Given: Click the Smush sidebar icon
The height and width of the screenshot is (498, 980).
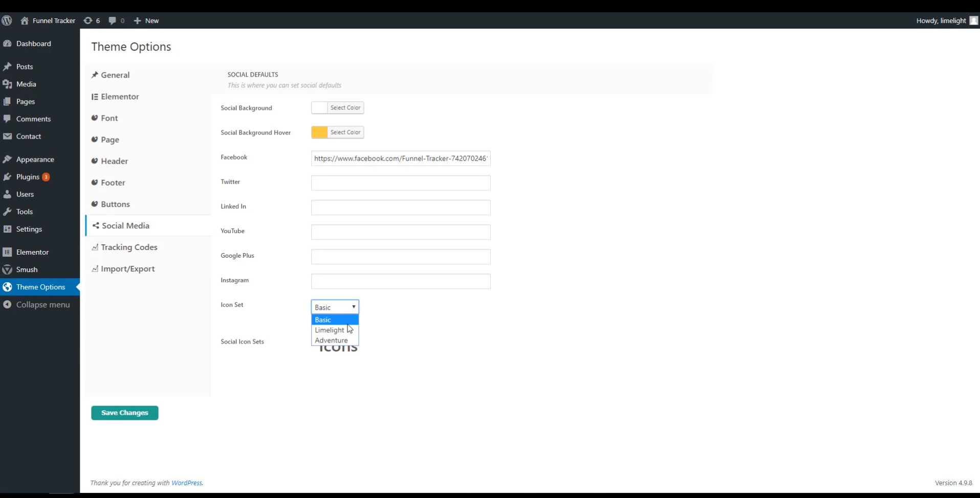Looking at the screenshot, I should tap(7, 269).
